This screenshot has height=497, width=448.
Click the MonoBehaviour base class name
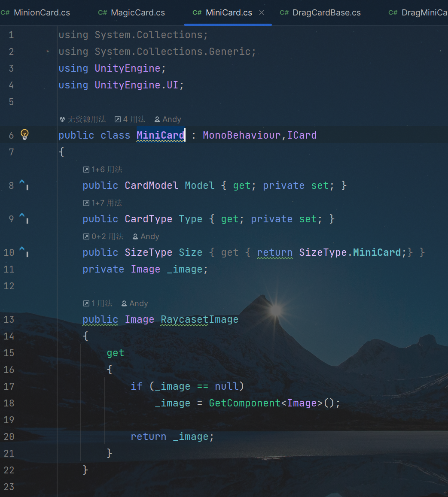pyautogui.click(x=242, y=135)
